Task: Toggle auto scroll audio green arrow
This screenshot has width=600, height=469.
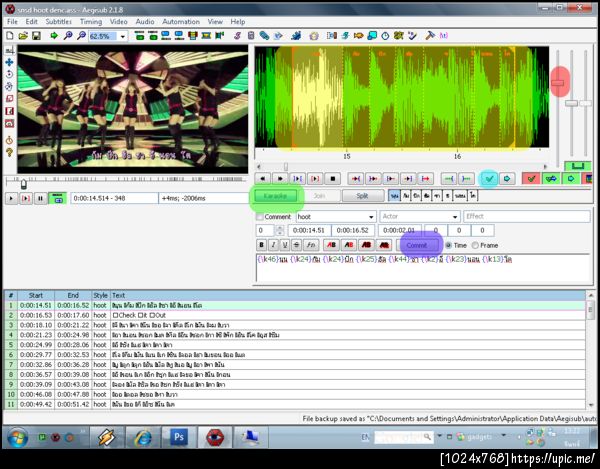Action: pos(571,179)
